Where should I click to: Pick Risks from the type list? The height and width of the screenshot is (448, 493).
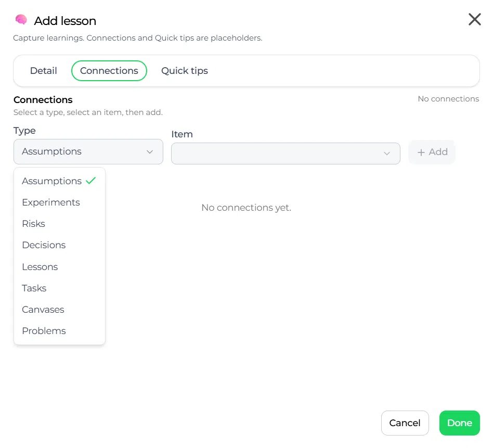click(59, 224)
